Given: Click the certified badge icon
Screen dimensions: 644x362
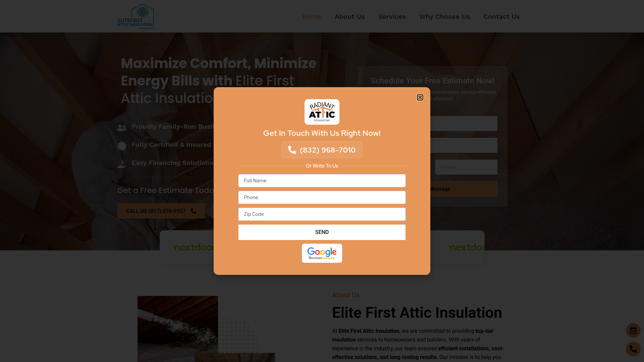Looking at the screenshot, I should pos(122,145).
